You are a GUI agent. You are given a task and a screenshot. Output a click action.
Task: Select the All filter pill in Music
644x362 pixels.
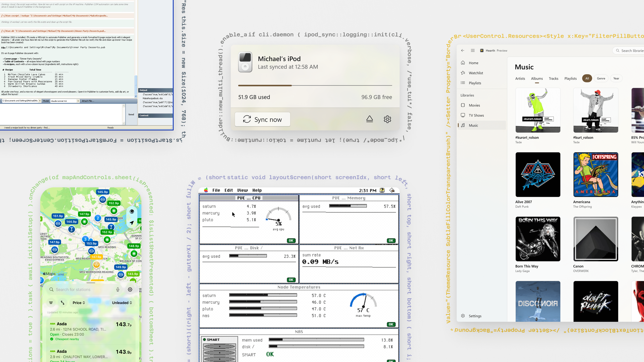pyautogui.click(x=587, y=78)
